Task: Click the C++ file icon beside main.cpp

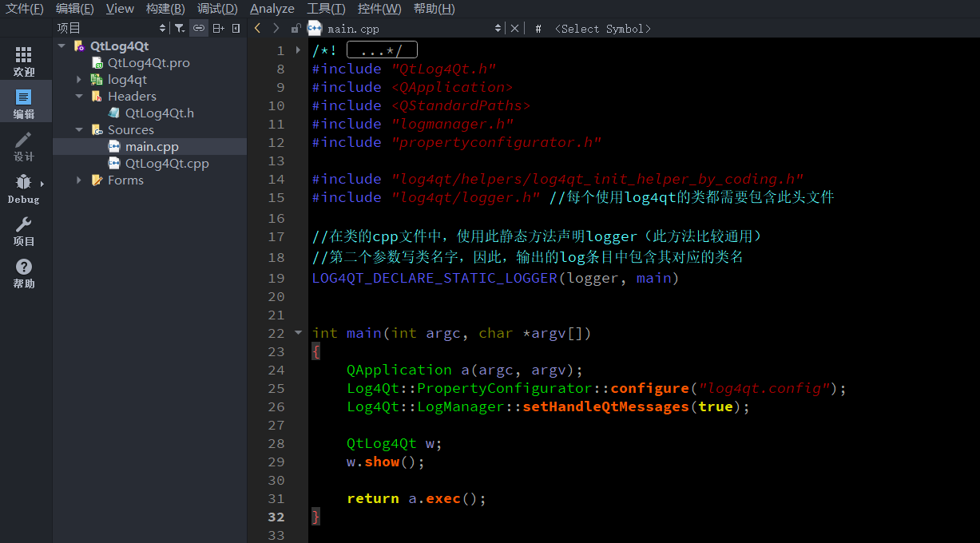Action: point(315,28)
